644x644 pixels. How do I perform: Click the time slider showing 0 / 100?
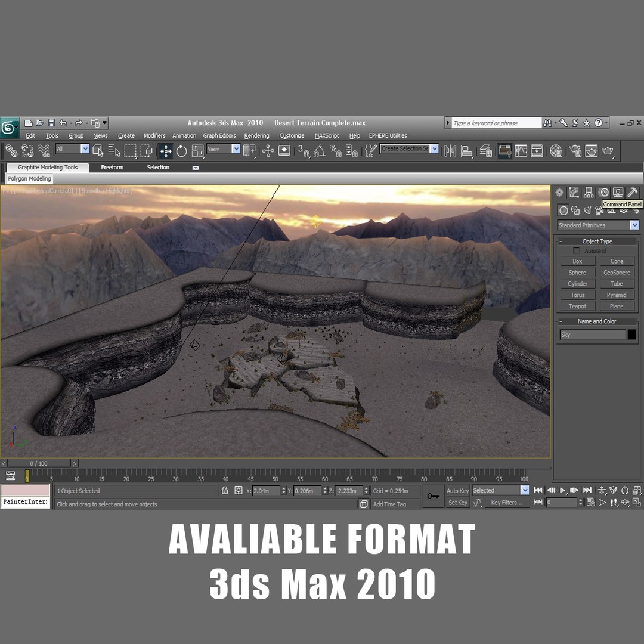point(39,463)
